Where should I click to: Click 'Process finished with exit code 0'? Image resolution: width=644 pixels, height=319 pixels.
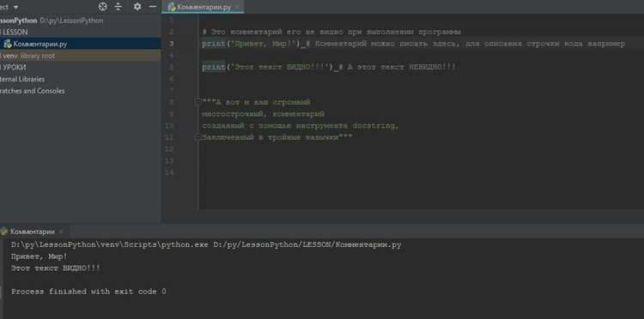point(88,292)
